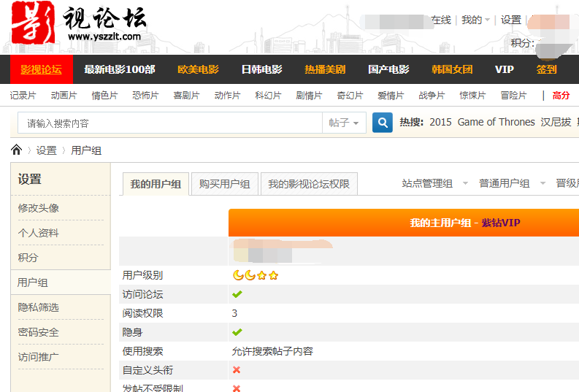Open 剧情片 category link
Screen dimensions: 579x392
click(309, 96)
